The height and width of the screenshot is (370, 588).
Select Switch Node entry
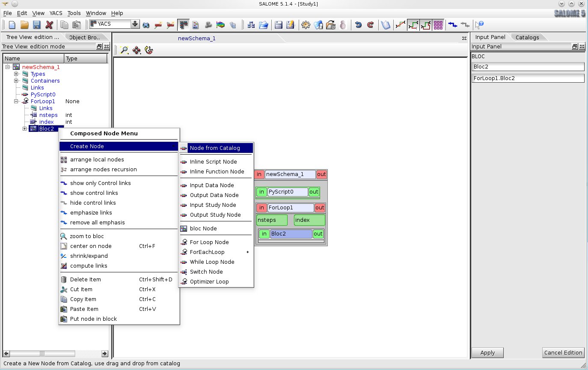click(x=216, y=272)
